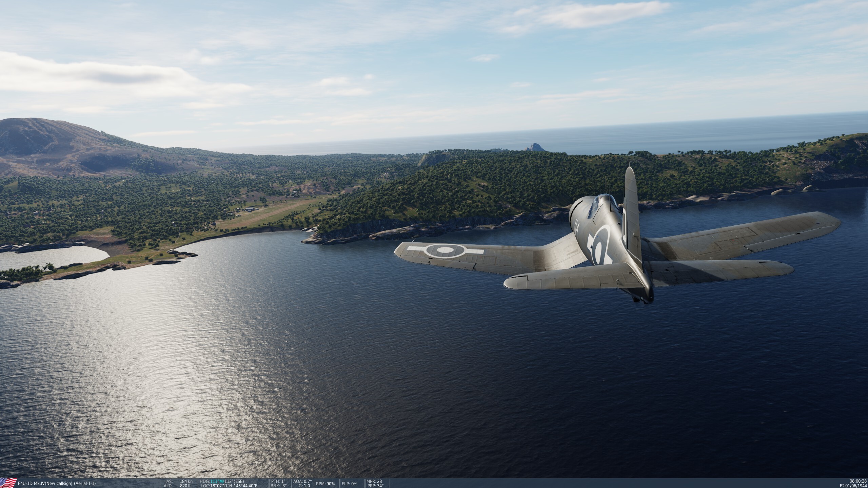The width and height of the screenshot is (868, 488).
Task: Click the FLP 0% flaps indicator
Action: pos(349,484)
